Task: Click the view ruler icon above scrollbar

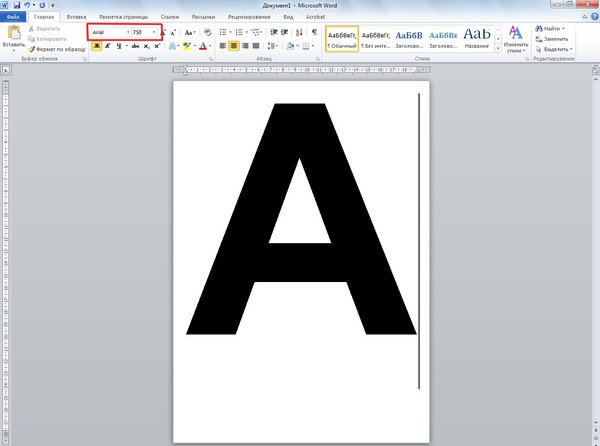Action: tap(595, 70)
